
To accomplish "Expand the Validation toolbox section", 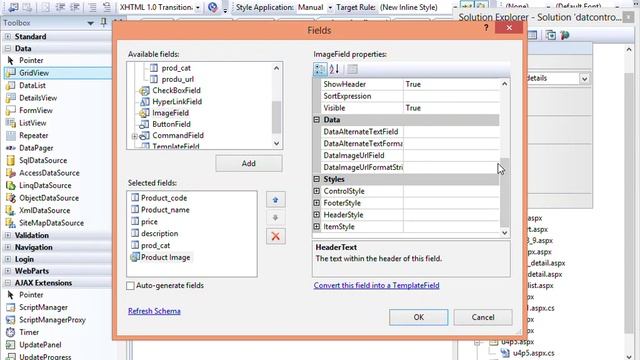I will click(x=8, y=236).
